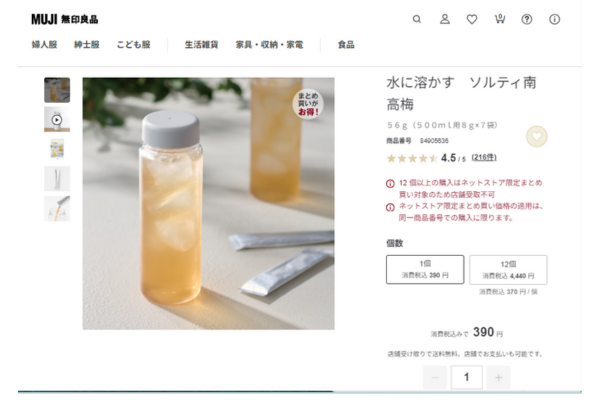Click the MUJI 無印良品 logo
The image size is (600, 400).
(x=65, y=19)
